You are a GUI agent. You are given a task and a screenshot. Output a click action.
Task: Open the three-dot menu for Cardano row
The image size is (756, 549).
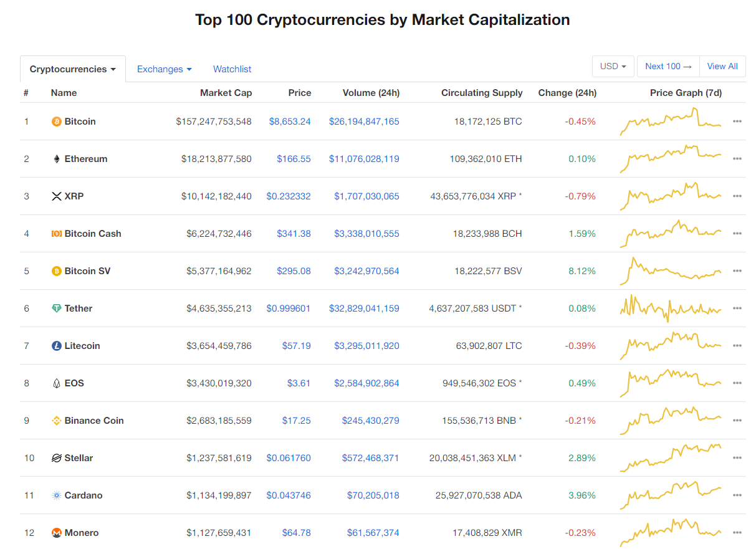click(x=737, y=495)
